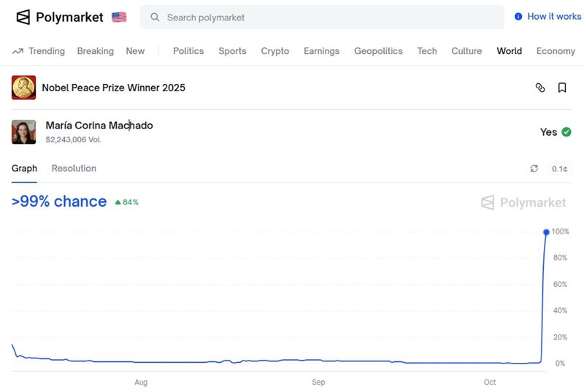Click the graph refresh arrows icon

534,169
